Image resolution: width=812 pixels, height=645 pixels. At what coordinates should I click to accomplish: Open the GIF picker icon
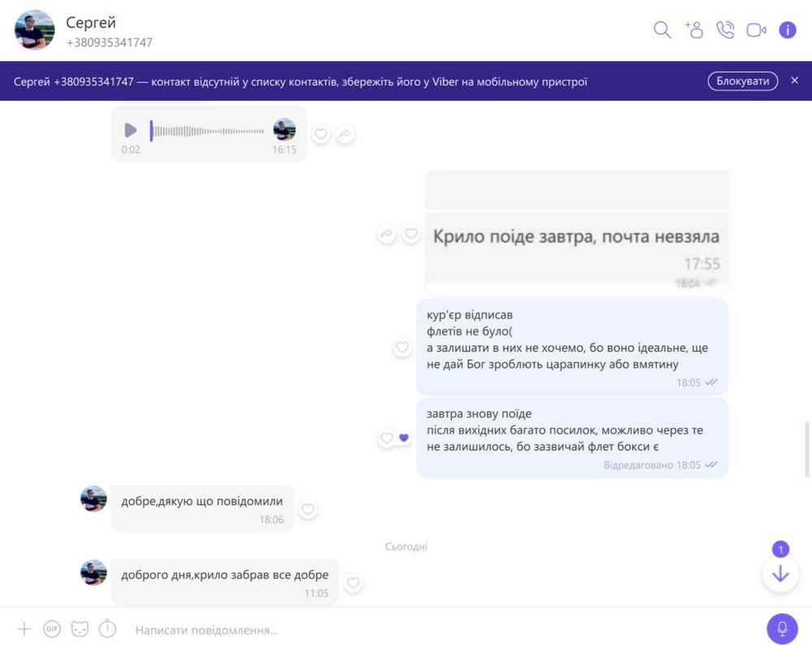tap(52, 629)
